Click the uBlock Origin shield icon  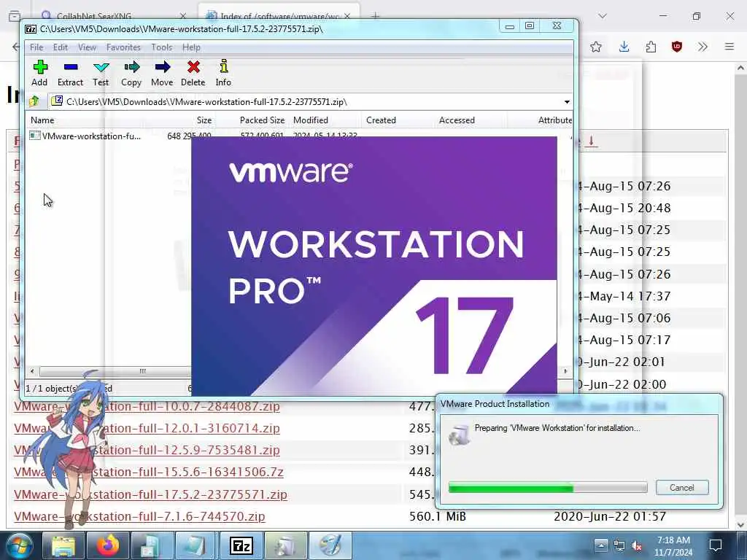(x=676, y=47)
